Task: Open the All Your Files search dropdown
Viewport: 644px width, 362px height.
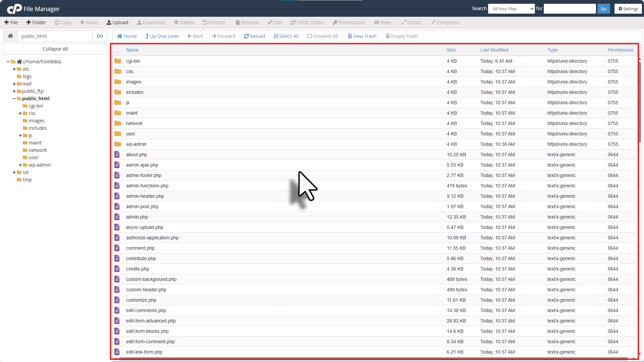Action: [512, 9]
